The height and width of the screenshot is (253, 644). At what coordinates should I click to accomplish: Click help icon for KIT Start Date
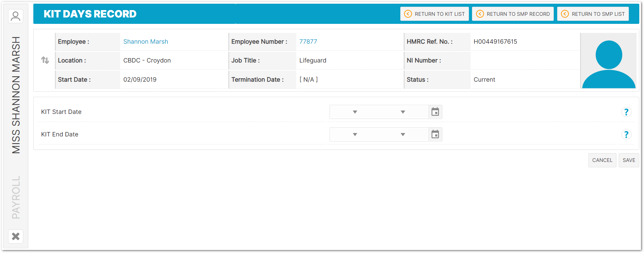626,112
